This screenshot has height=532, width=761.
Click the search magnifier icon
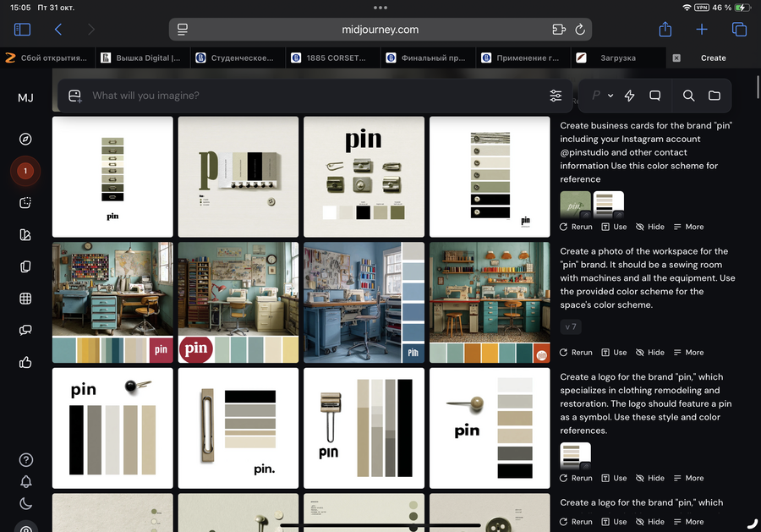[688, 96]
